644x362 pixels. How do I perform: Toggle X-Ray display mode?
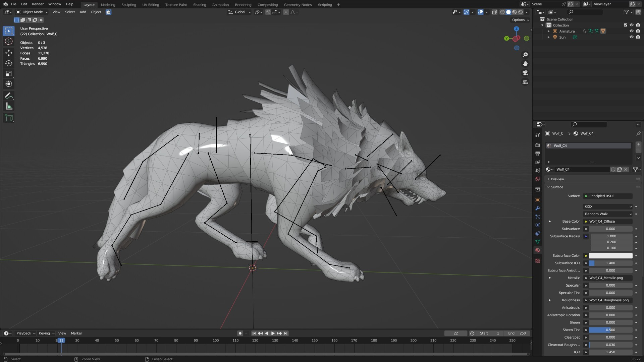point(494,12)
